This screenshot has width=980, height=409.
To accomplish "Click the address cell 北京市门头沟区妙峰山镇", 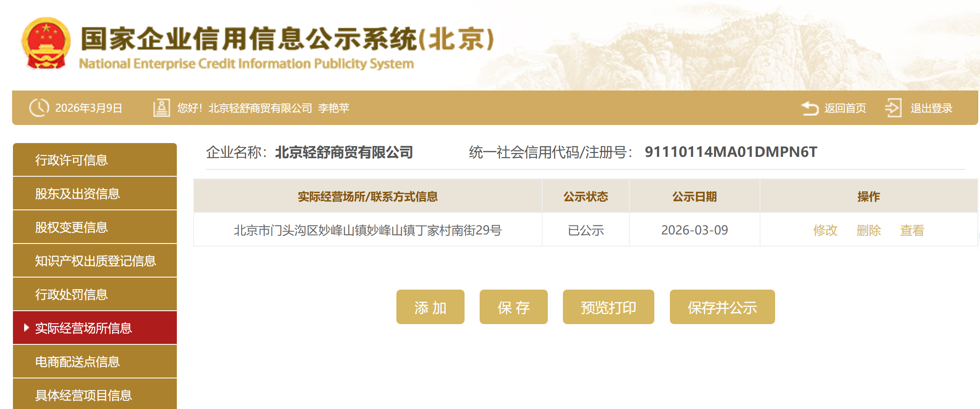I will [368, 230].
